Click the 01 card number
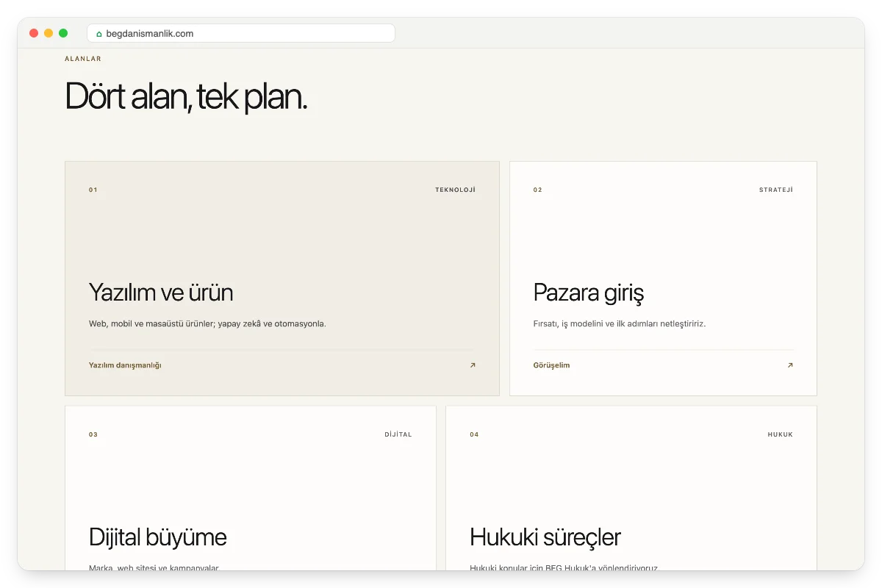 pyautogui.click(x=93, y=190)
